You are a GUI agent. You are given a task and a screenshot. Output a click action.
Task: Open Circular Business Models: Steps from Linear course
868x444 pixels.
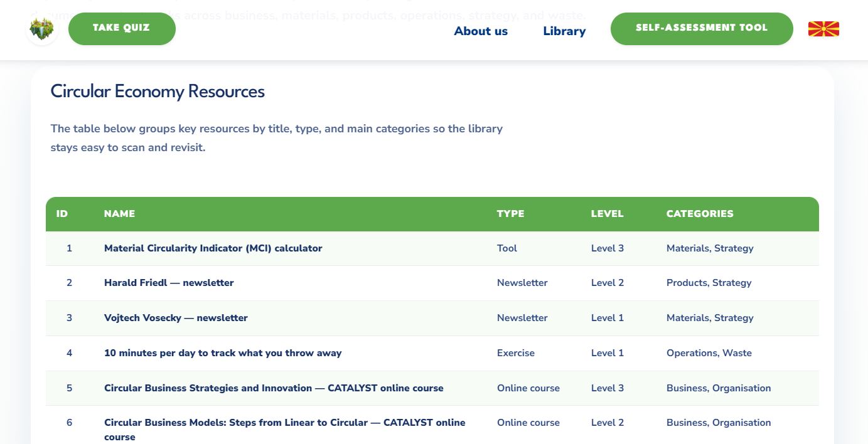pyautogui.click(x=285, y=430)
